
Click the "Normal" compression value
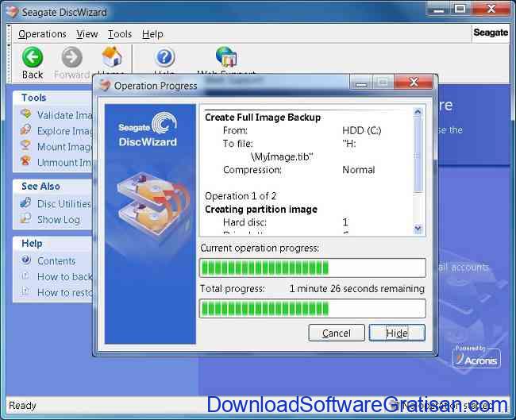tap(358, 170)
